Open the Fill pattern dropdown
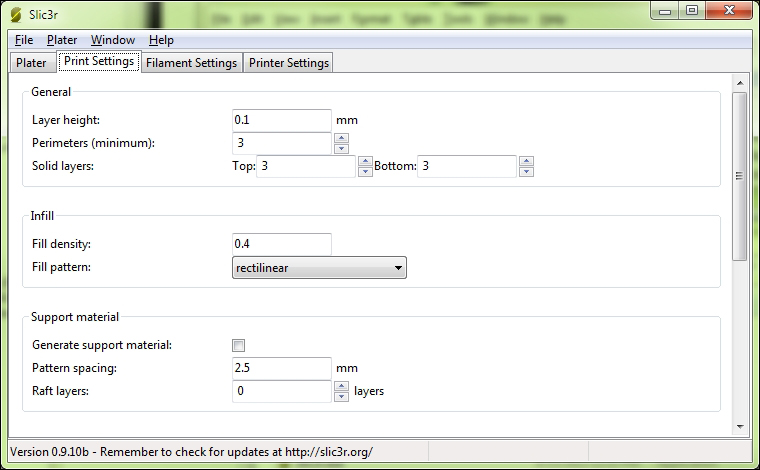Viewport: 760px width, 470px height. [x=319, y=267]
